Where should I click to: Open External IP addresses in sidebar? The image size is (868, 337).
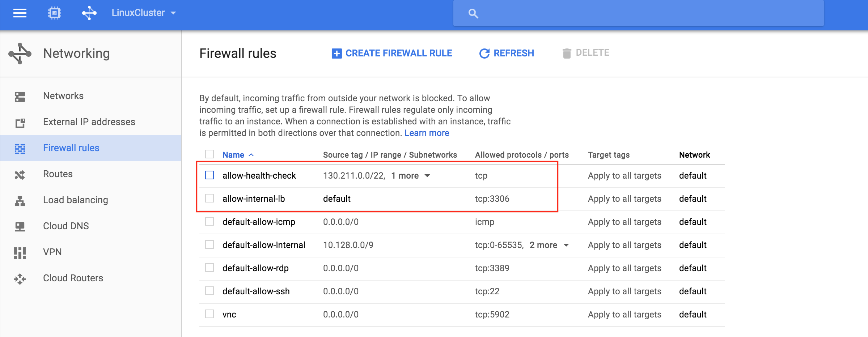[89, 122]
